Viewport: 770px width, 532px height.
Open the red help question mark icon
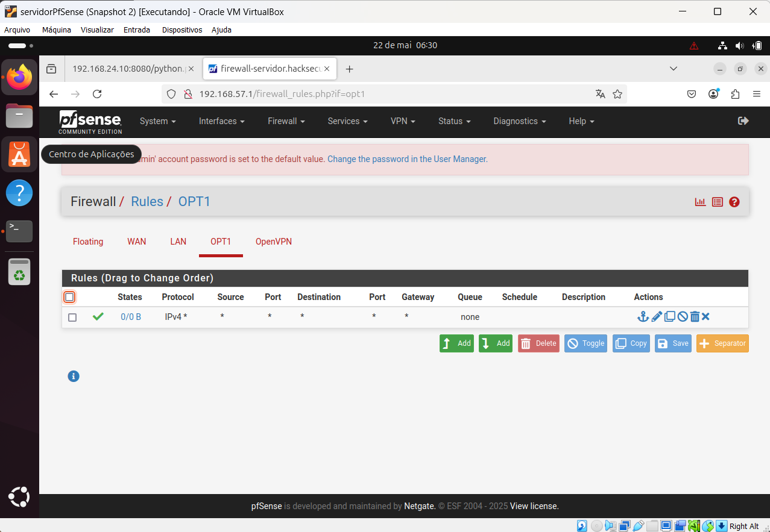pos(734,202)
